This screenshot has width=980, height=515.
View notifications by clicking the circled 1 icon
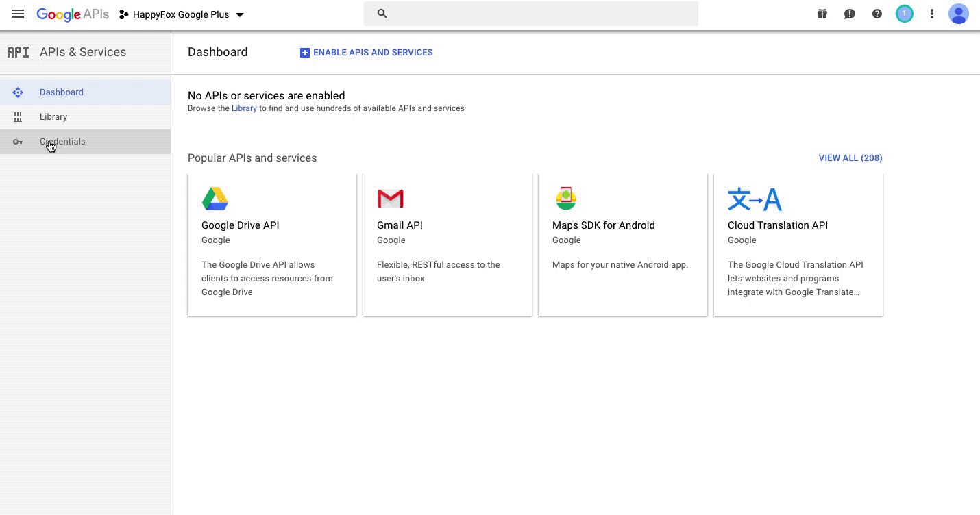click(x=904, y=14)
